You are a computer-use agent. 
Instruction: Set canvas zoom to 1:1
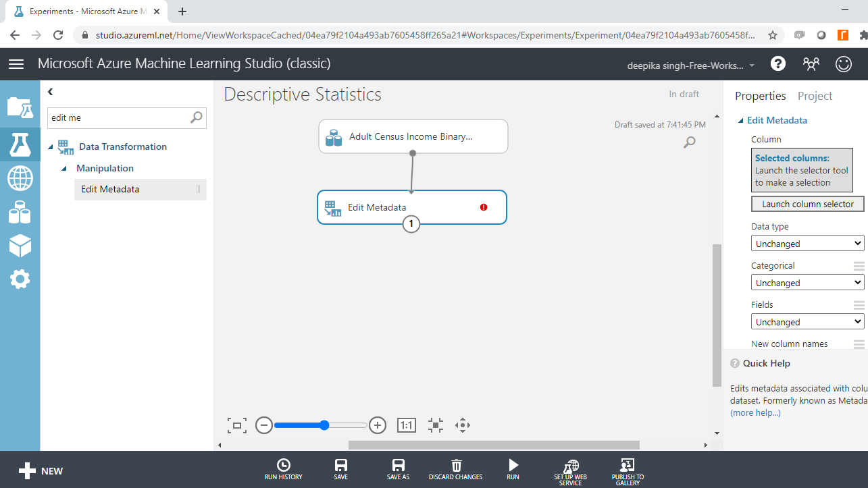pos(406,425)
